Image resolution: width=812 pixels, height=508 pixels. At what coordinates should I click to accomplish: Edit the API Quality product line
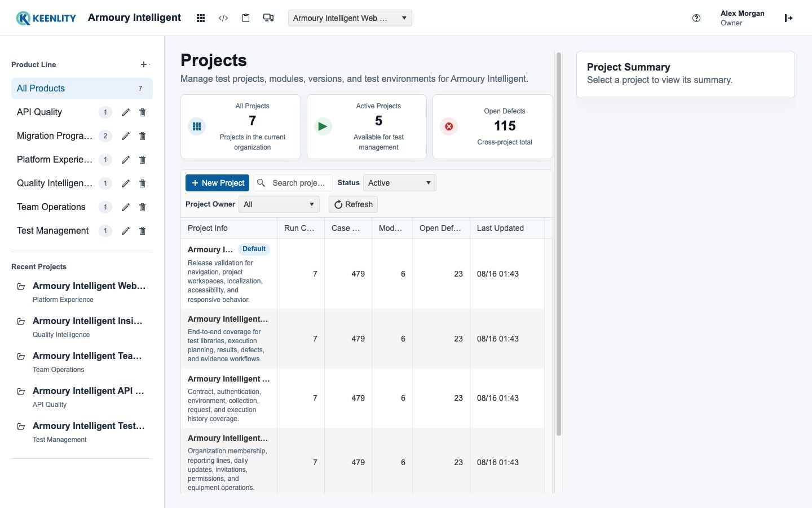click(126, 112)
